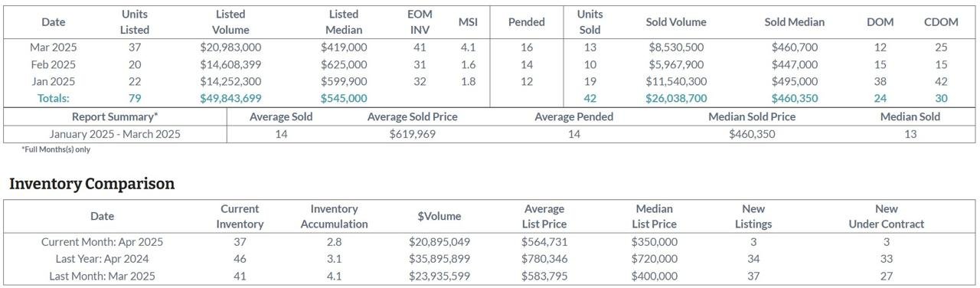Click the Listed Volume column header
The width and height of the screenshot is (980, 288).
coord(230,22)
